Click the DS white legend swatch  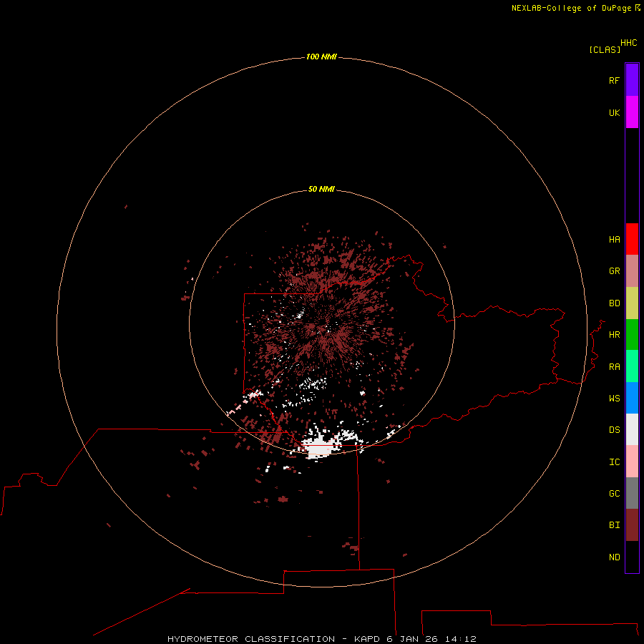632,429
